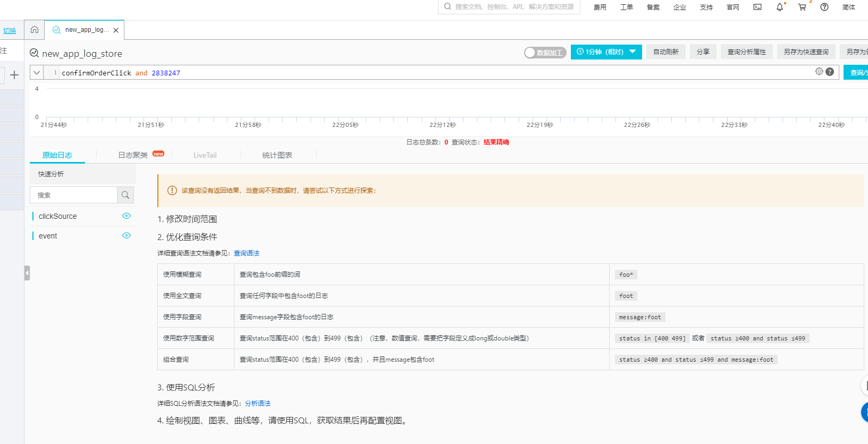The image size is (868, 444).
Task: Open the 1分钟 (相对) time range dropdown
Action: pos(606,52)
